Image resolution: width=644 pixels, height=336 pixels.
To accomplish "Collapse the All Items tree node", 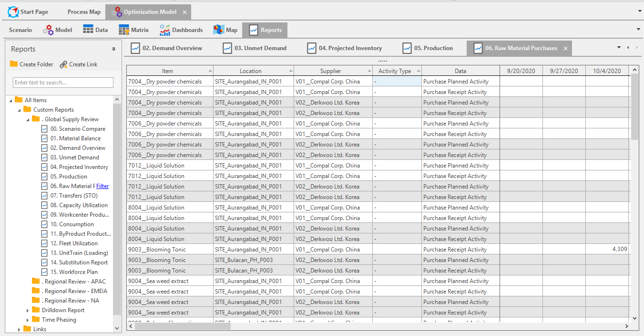I will (x=11, y=100).
